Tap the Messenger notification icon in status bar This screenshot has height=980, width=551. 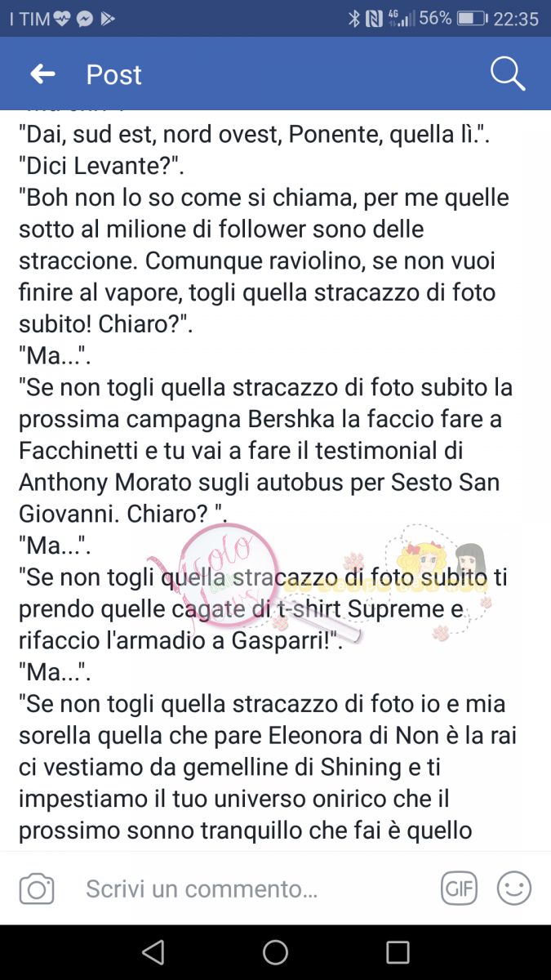click(x=85, y=19)
